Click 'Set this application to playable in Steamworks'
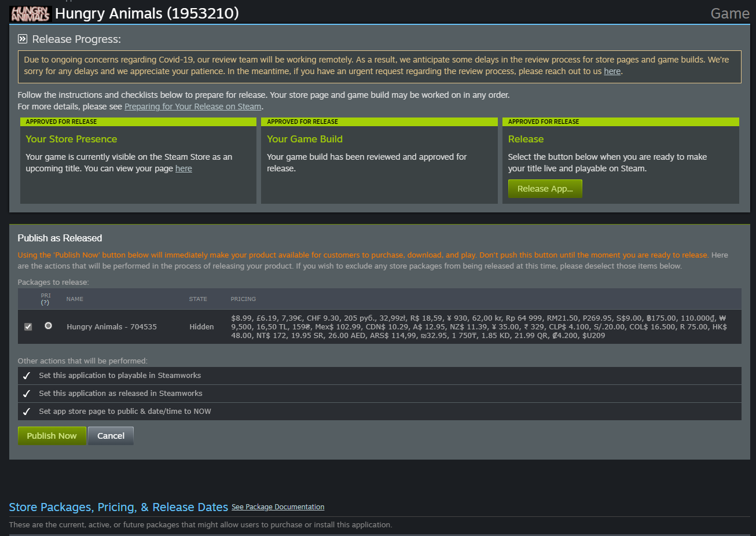This screenshot has height=536, width=756. (120, 376)
